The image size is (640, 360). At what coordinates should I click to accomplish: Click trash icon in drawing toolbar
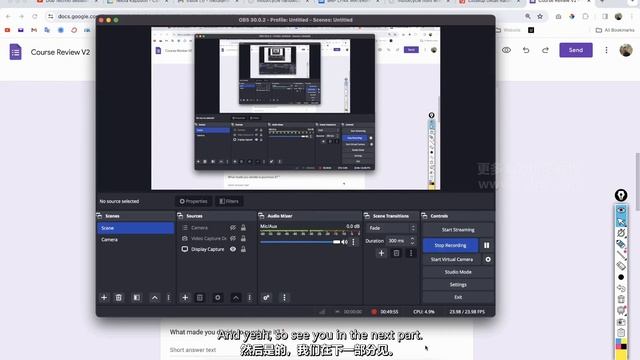coord(621,299)
